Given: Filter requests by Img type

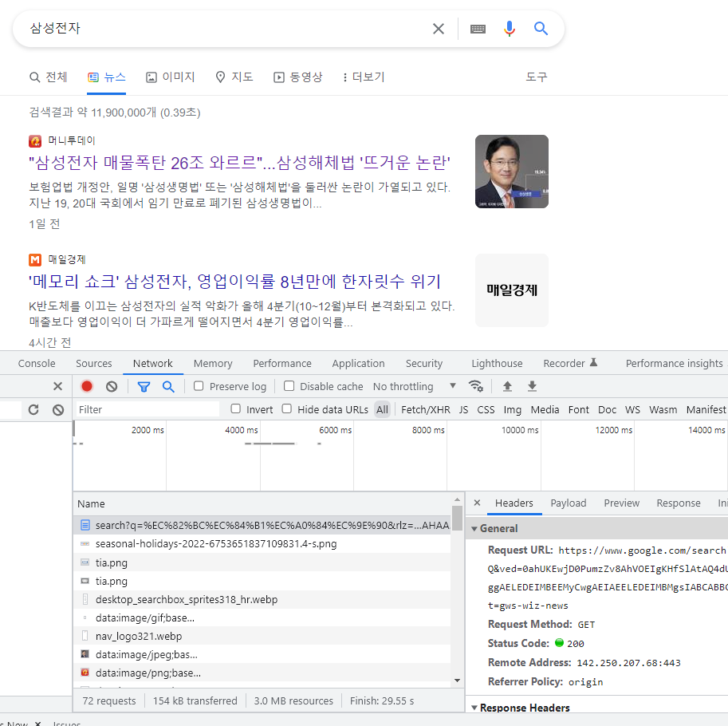Looking at the screenshot, I should tap(513, 410).
